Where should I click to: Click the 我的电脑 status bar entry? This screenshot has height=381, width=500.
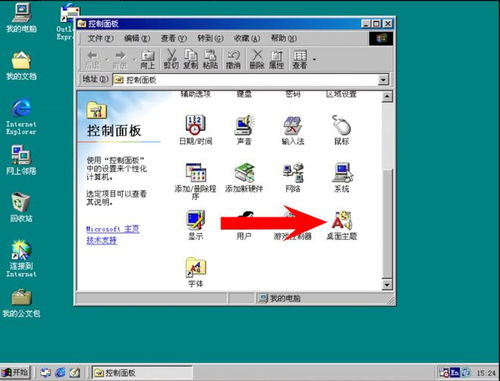click(280, 298)
